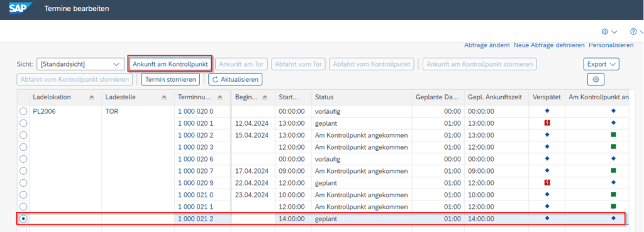644x232 pixels.
Task: Select radio button for appointment 1 000 020 9
Action: pos(23,183)
